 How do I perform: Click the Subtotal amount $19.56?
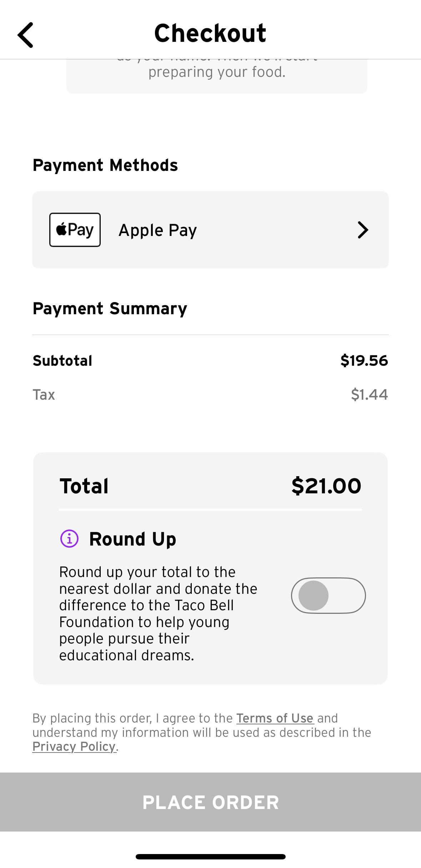tap(364, 360)
